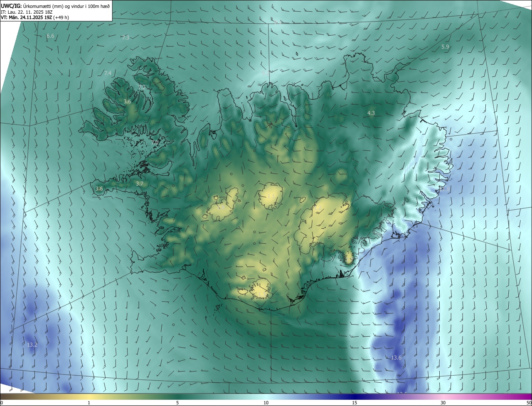This screenshot has width=532, height=406.
Task: Select the '30' tick label on the color scale
Action: pos(443,403)
